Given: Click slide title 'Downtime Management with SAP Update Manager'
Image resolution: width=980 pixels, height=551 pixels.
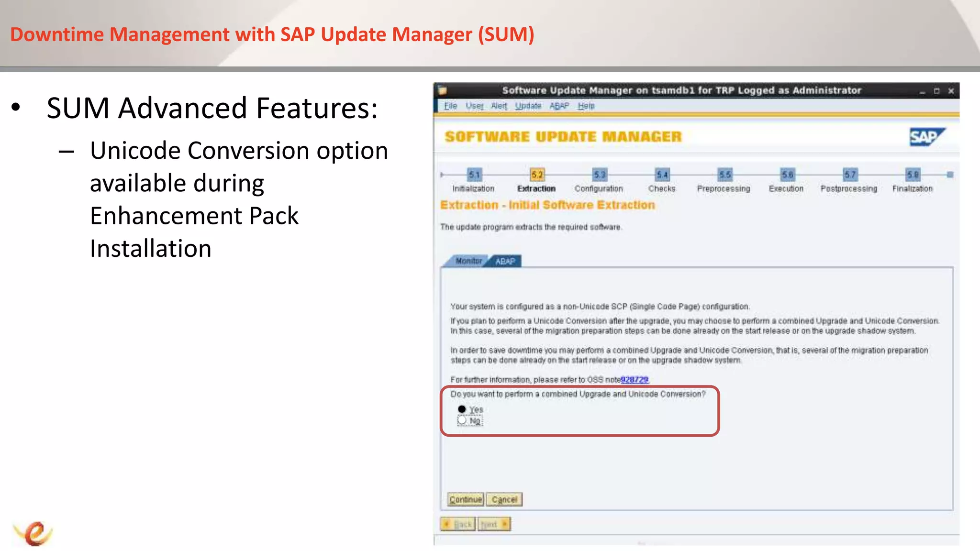Looking at the screenshot, I should tap(272, 34).
